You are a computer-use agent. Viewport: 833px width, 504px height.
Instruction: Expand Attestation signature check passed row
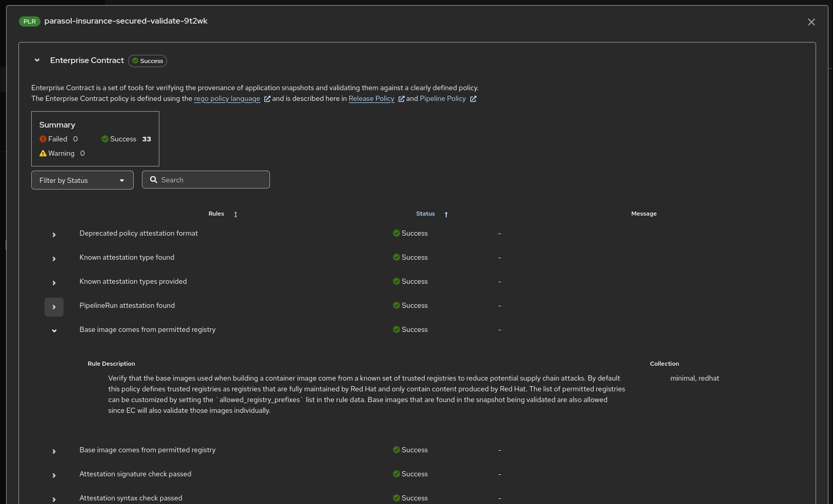(54, 475)
